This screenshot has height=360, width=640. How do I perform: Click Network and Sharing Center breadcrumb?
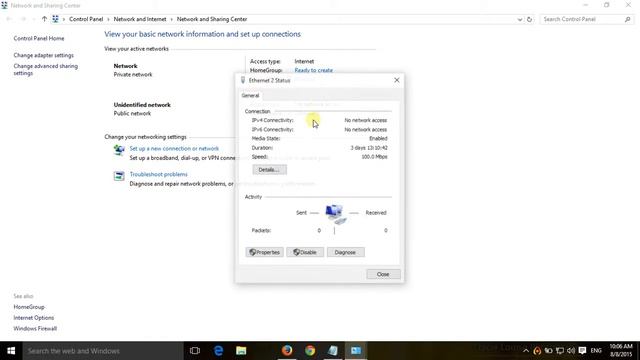pos(212,19)
